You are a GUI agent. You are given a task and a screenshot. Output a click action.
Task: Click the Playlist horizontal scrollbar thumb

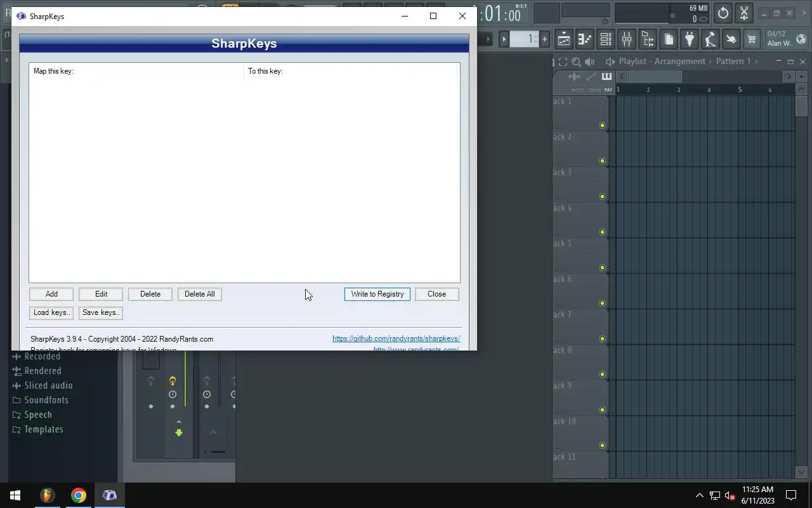655,77
